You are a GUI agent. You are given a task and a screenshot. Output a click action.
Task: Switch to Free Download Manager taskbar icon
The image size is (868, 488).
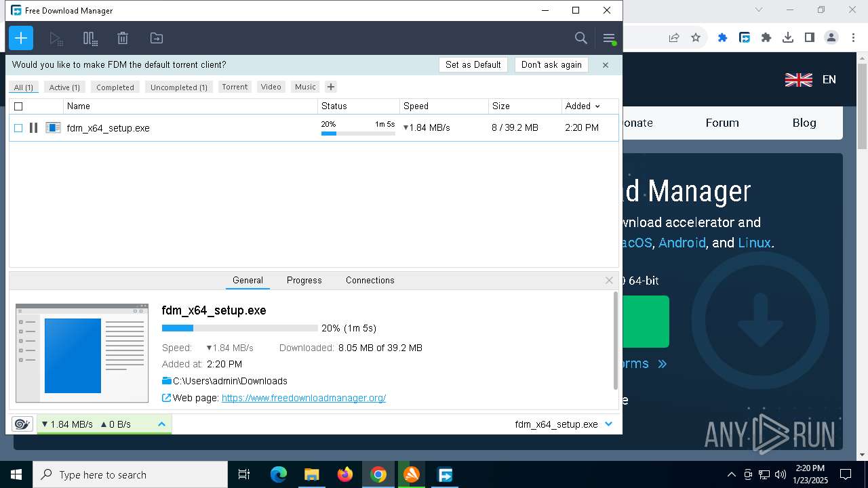445,474
